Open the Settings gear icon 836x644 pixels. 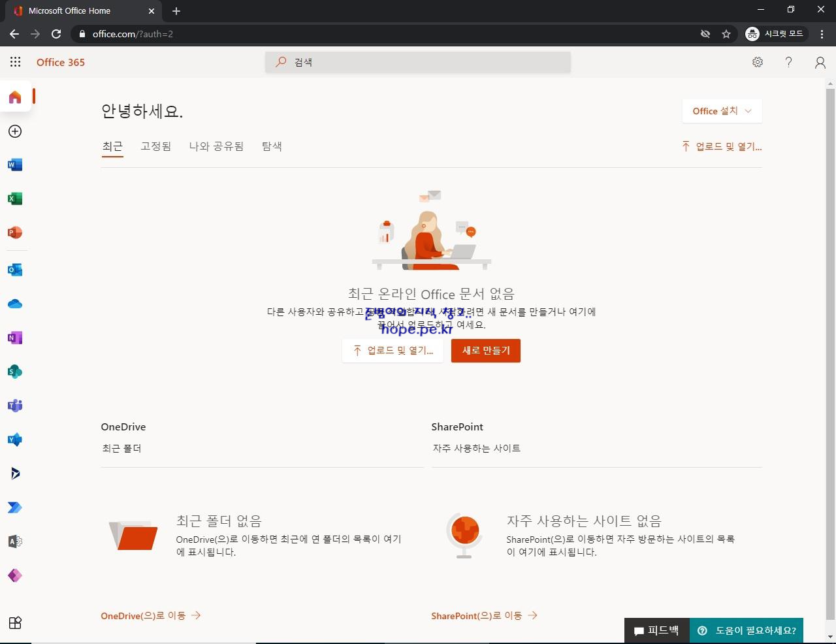[758, 62]
